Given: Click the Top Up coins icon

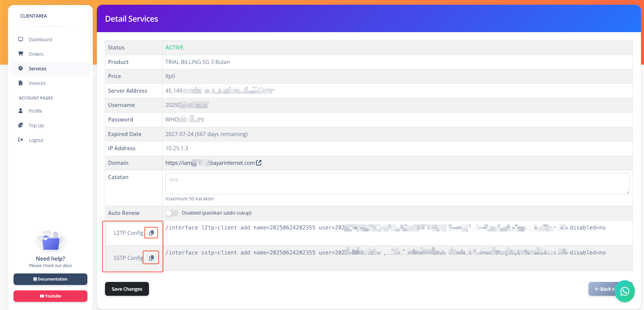Looking at the screenshot, I should coord(21,125).
